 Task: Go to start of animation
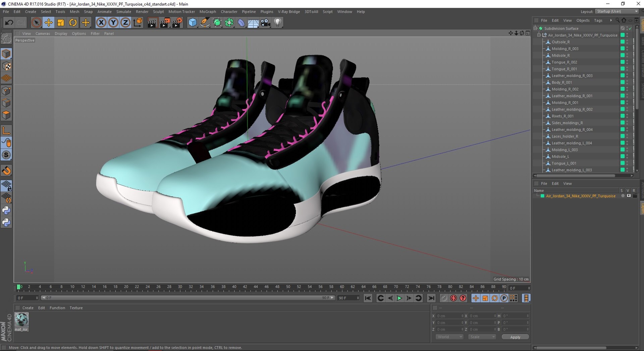368,298
